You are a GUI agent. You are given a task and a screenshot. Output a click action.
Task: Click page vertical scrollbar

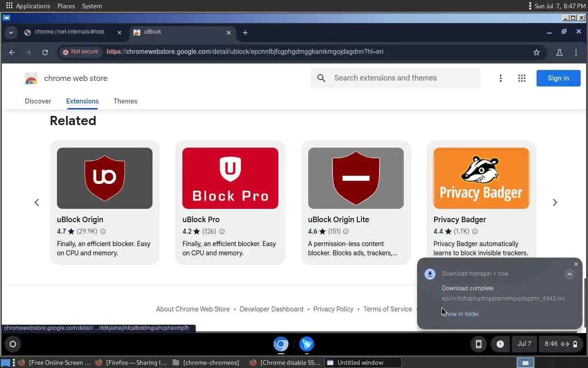click(x=585, y=303)
